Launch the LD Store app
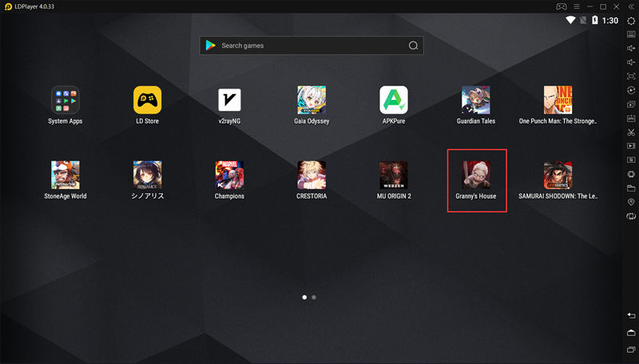This screenshot has width=639, height=364. click(148, 100)
